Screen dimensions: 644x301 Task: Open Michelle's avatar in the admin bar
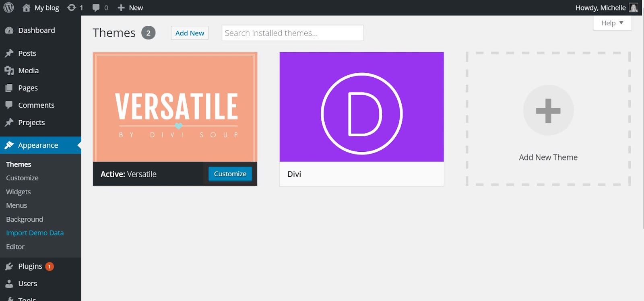click(x=634, y=8)
